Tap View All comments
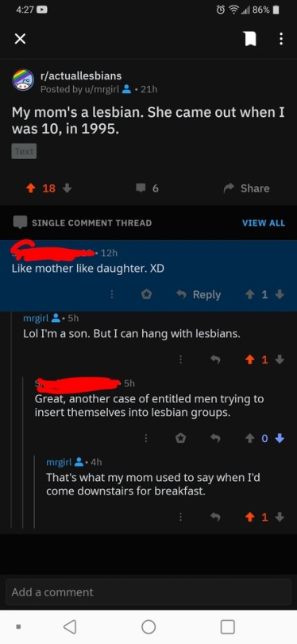The height and width of the screenshot is (644, 297). (264, 223)
